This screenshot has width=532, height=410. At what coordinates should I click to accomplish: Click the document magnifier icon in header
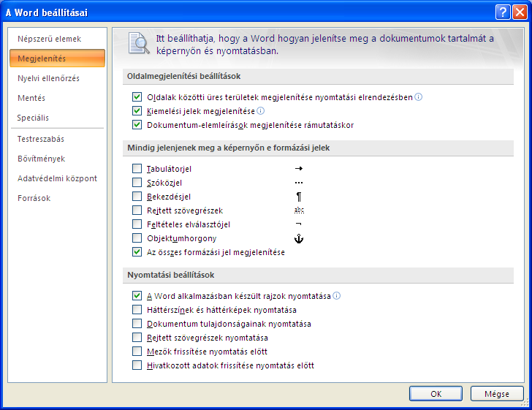tap(139, 43)
